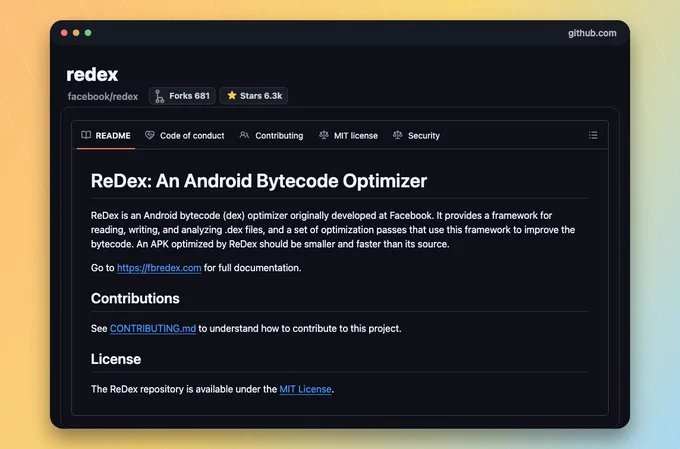Click the red close window dot
This screenshot has width=680, height=449.
64,33
